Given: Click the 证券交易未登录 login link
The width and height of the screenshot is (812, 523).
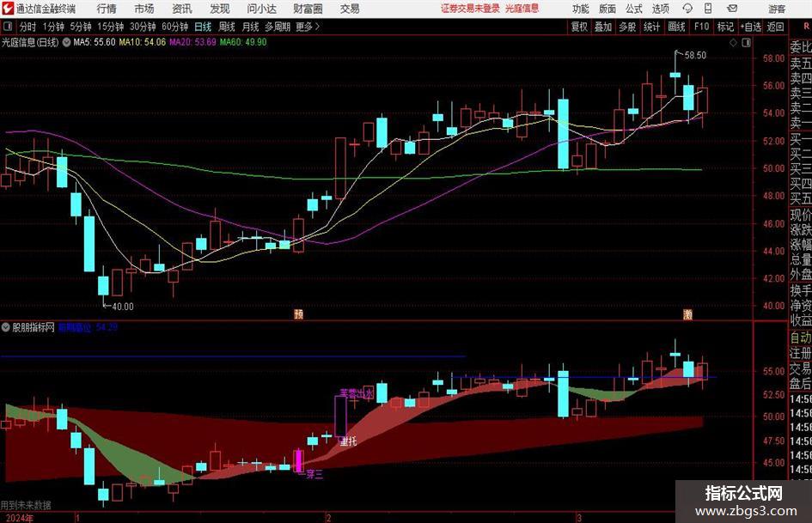Looking at the screenshot, I should [x=470, y=9].
